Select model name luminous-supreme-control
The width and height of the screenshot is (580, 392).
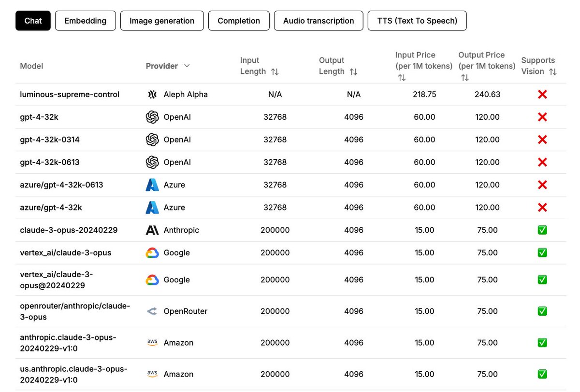pyautogui.click(x=70, y=95)
